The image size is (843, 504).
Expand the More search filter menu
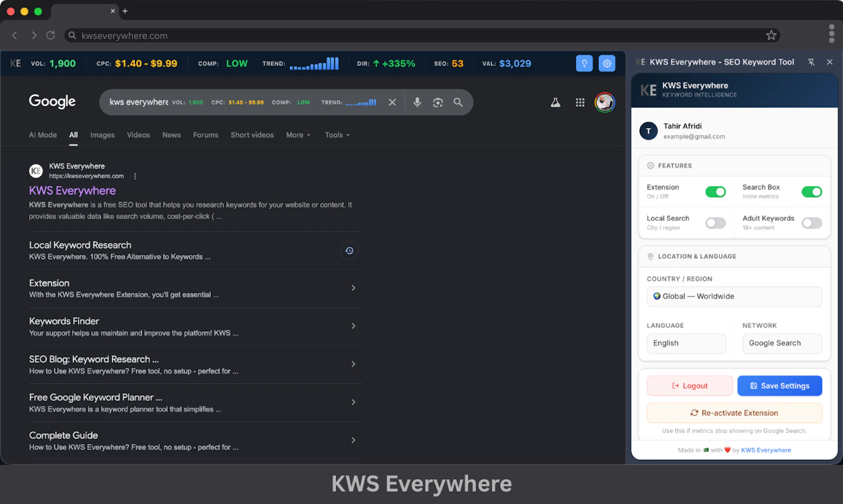tap(298, 135)
